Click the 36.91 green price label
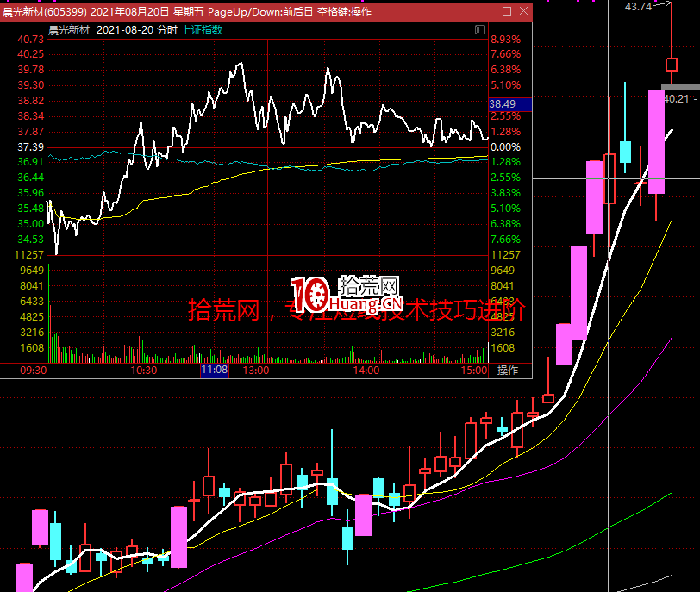 click(30, 162)
